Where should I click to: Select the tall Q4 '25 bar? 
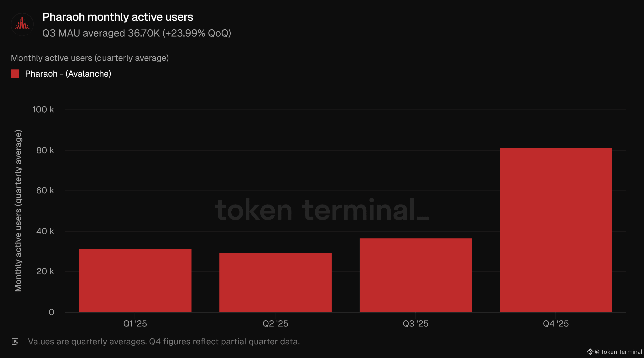(556, 230)
